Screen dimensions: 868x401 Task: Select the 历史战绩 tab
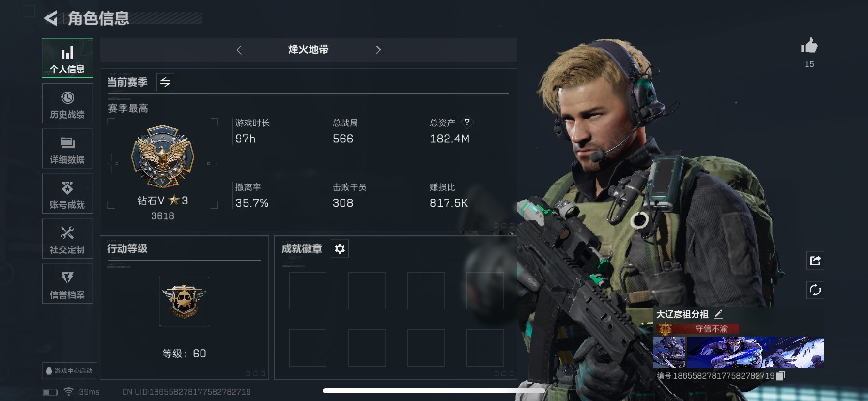[67, 104]
